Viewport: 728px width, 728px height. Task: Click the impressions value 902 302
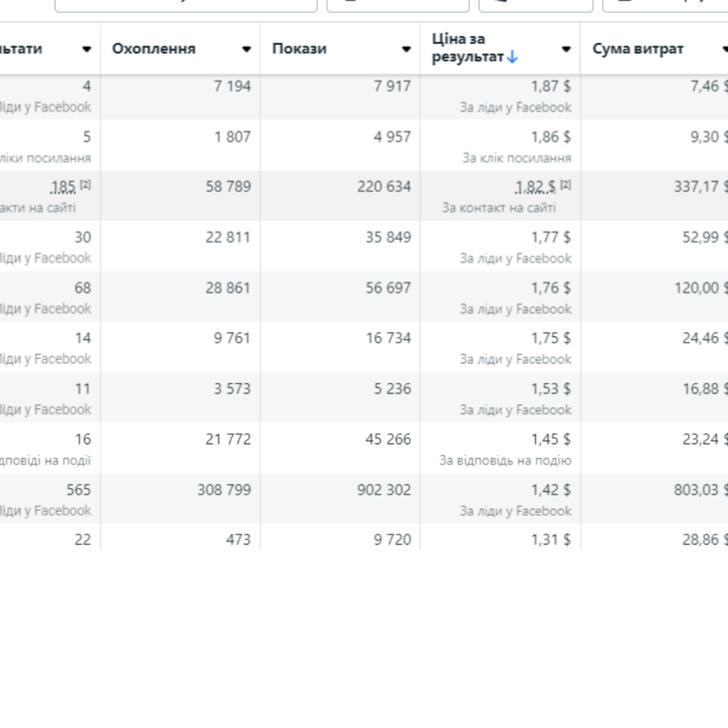tap(384, 490)
